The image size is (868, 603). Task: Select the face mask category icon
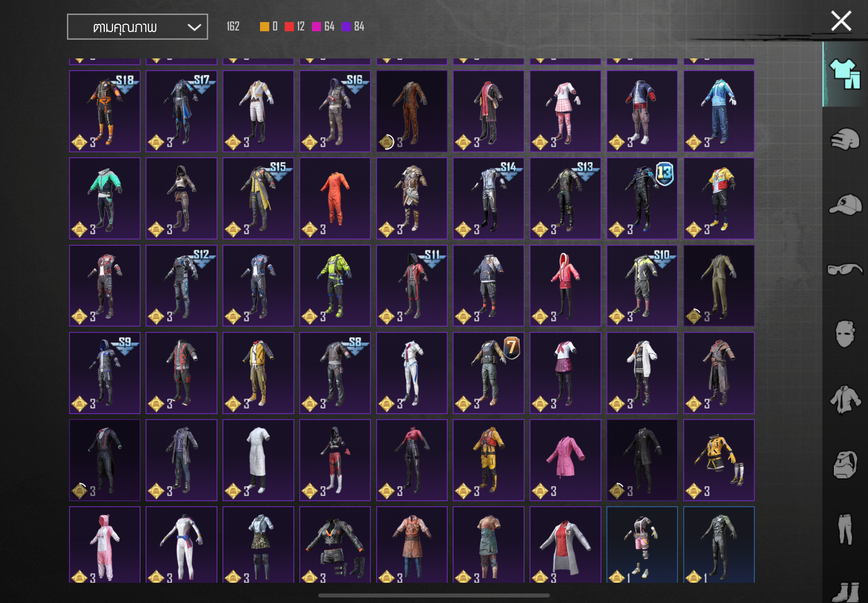(x=845, y=334)
